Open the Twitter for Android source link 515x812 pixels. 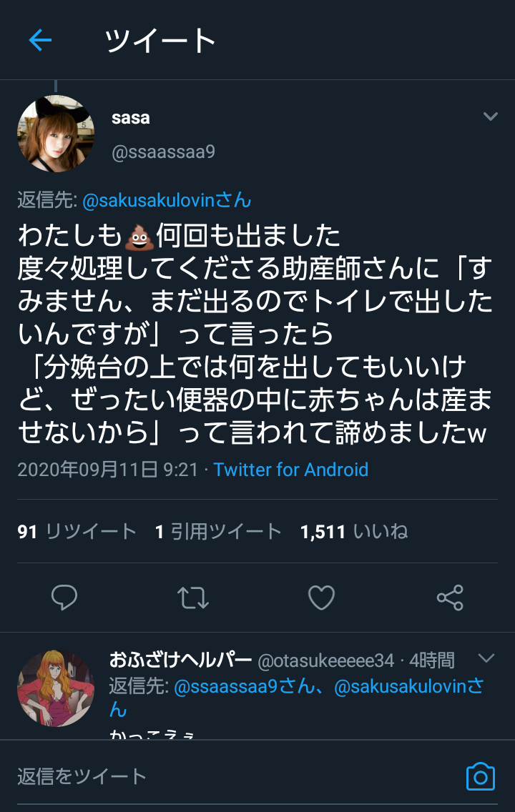click(x=290, y=470)
